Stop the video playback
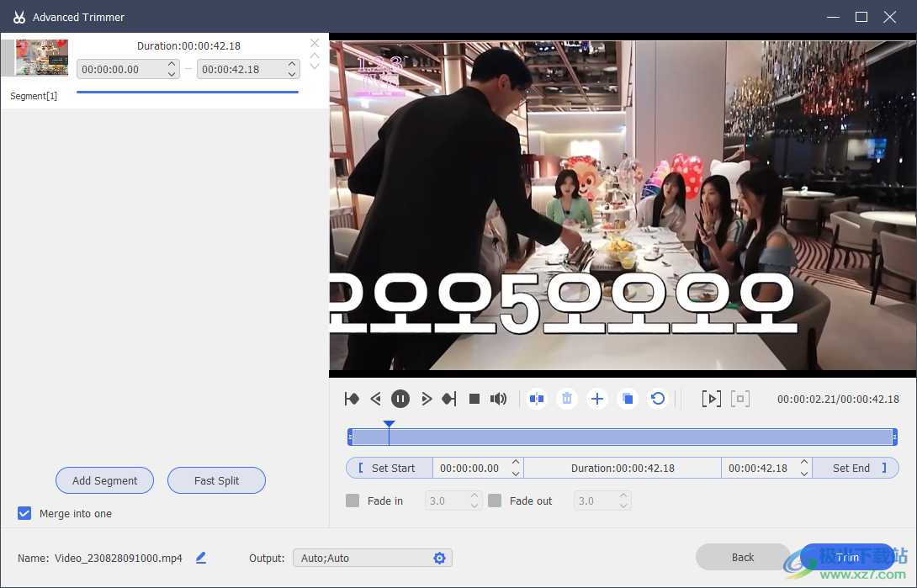Screen dimensions: 917x588 coord(474,399)
